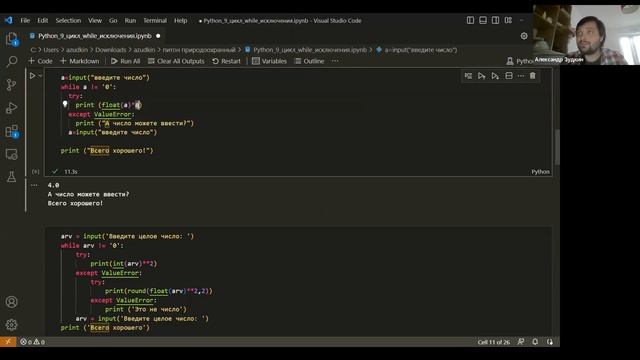The width and height of the screenshot is (640, 360).
Task: Open more cell actions ellipsis in cell toolbar
Action: click(x=521, y=76)
